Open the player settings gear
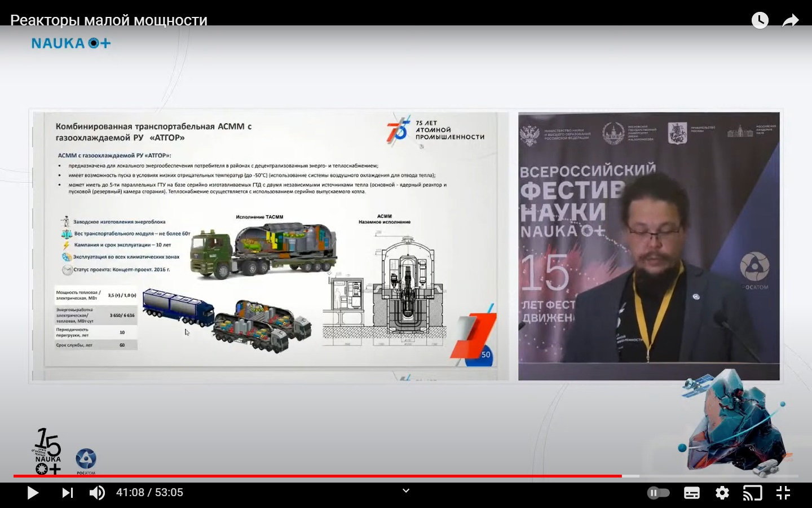812x508 pixels. (722, 493)
